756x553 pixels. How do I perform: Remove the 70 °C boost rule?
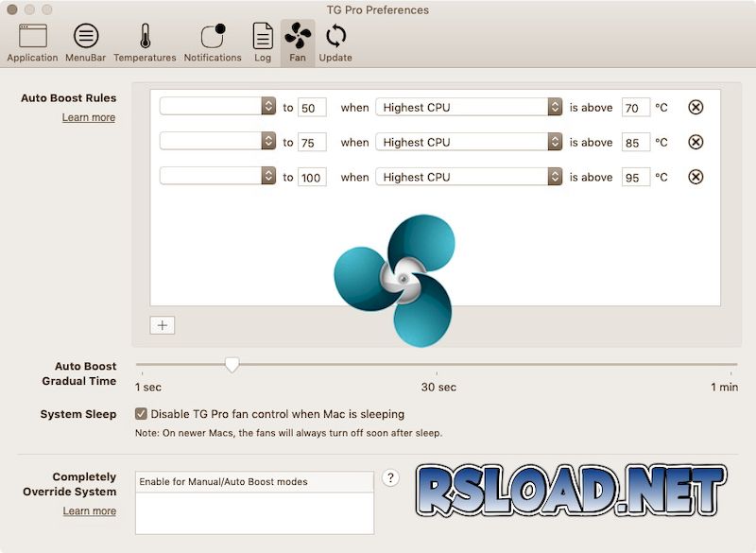click(x=696, y=107)
